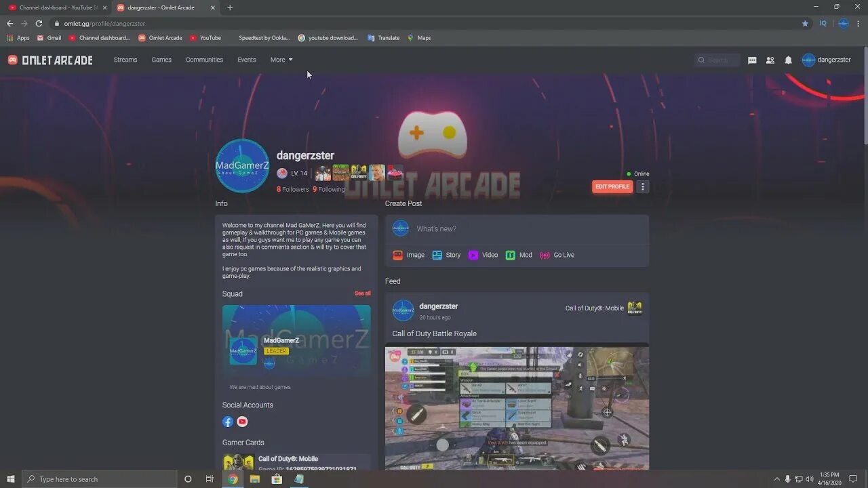The image size is (868, 488).
Task: Click the Edit Profile button
Action: tap(612, 186)
